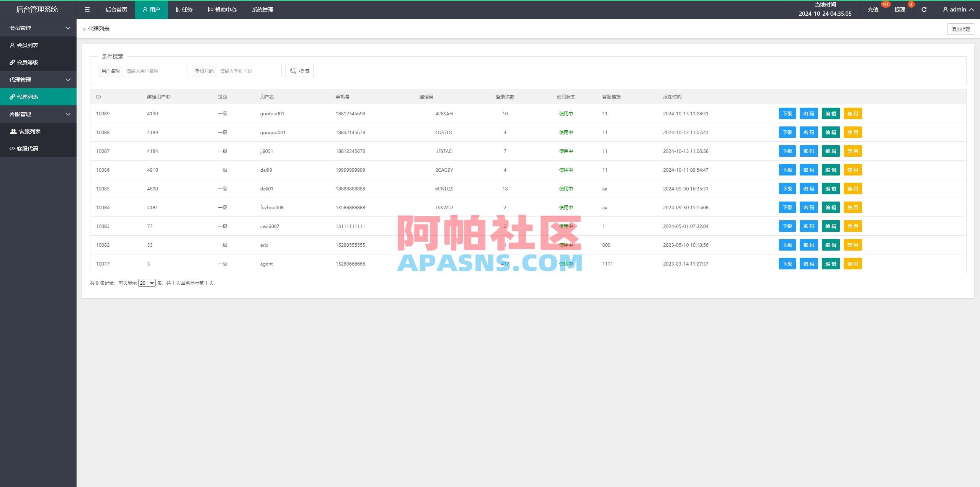Select the 会员列表 sidebar icon
Screen dimensions: 980x487
[x=12, y=45]
